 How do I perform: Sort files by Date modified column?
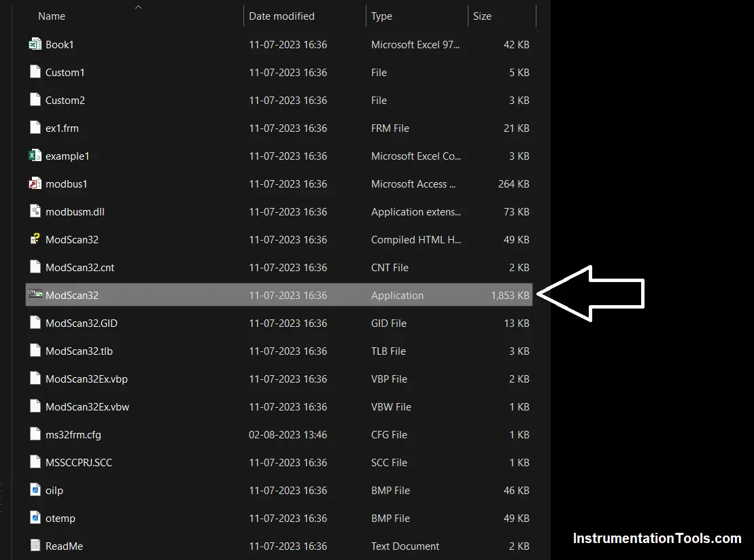pyautogui.click(x=281, y=16)
